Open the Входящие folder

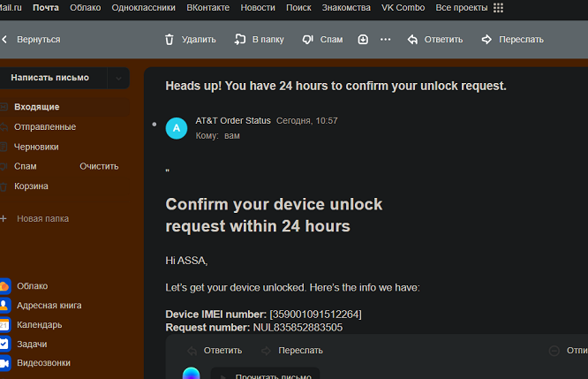(x=64, y=107)
